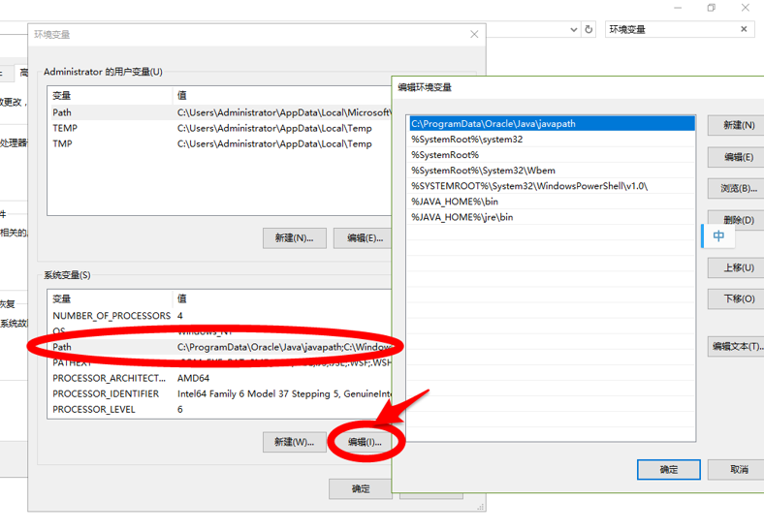Move the entry up with 上移(U)
Image resolution: width=764 pixels, height=532 pixels.
737,267
